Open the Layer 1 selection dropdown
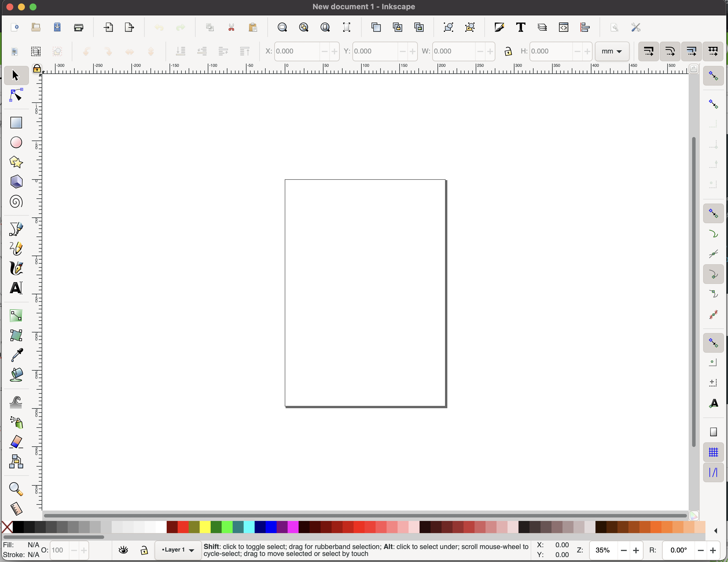The width and height of the screenshot is (728, 562). click(x=177, y=550)
